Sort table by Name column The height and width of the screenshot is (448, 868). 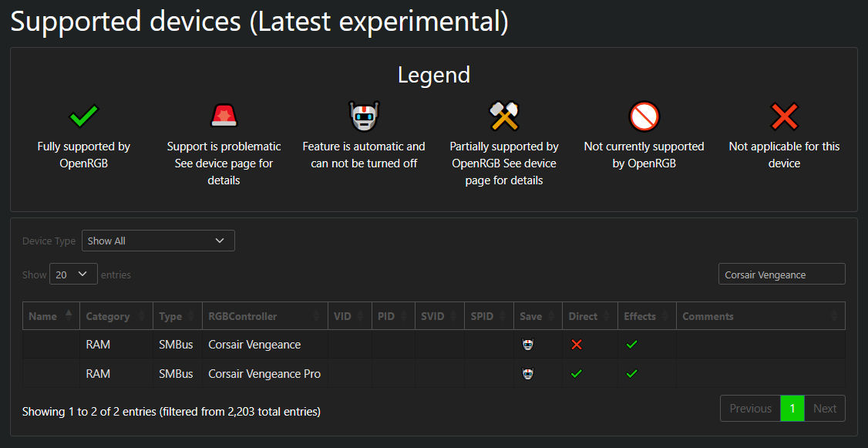51,316
